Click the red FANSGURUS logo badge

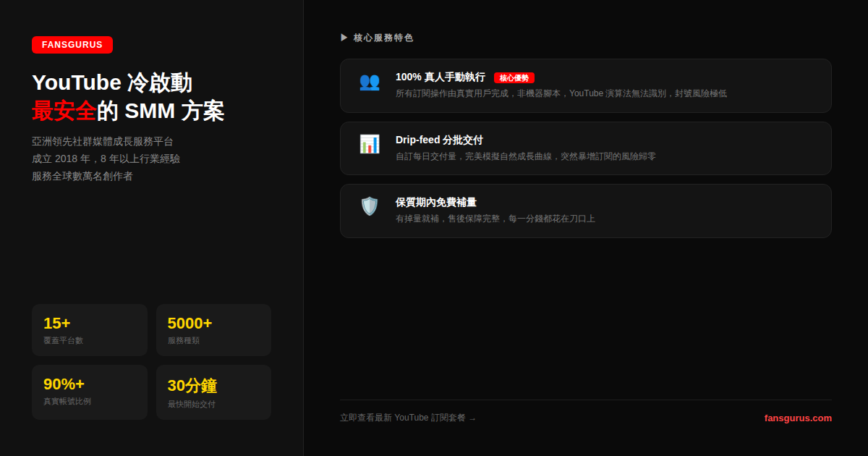click(x=72, y=44)
